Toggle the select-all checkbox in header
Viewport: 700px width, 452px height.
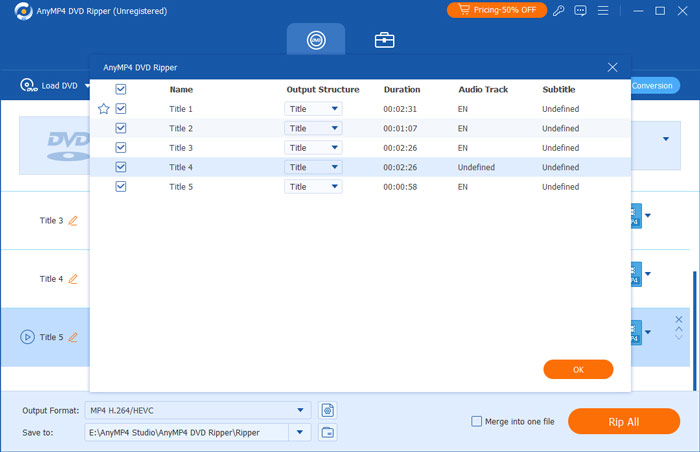[121, 89]
